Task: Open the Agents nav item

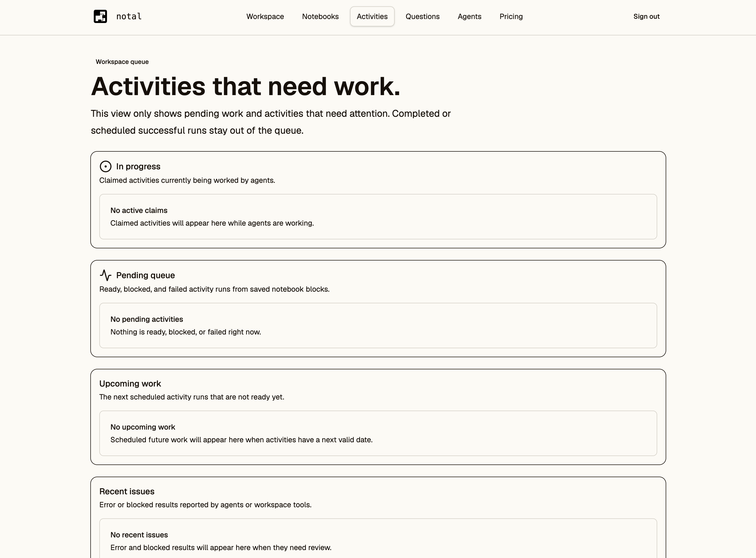Action: (469, 17)
